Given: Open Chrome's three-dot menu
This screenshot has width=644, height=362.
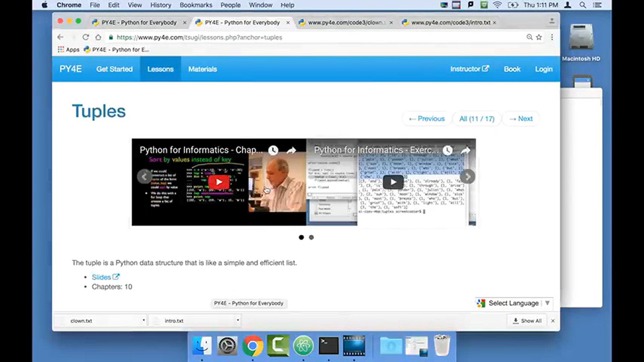Looking at the screenshot, I should tap(552, 37).
